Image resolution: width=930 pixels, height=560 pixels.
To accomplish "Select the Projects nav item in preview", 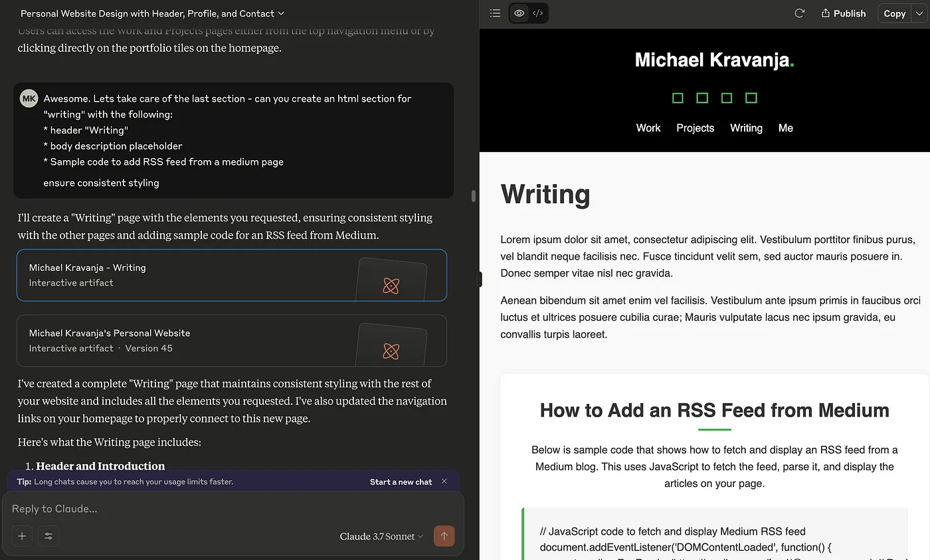I will point(695,128).
